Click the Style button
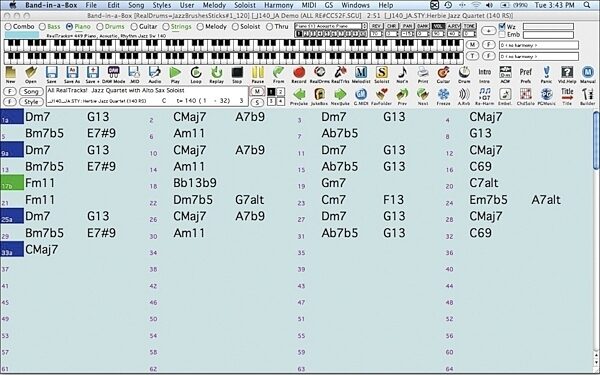The image size is (600, 375). click(x=31, y=102)
